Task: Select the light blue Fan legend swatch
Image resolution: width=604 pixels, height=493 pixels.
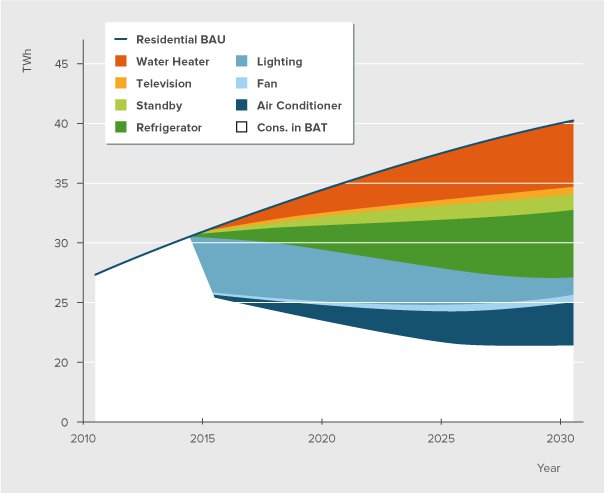Action: 240,84
